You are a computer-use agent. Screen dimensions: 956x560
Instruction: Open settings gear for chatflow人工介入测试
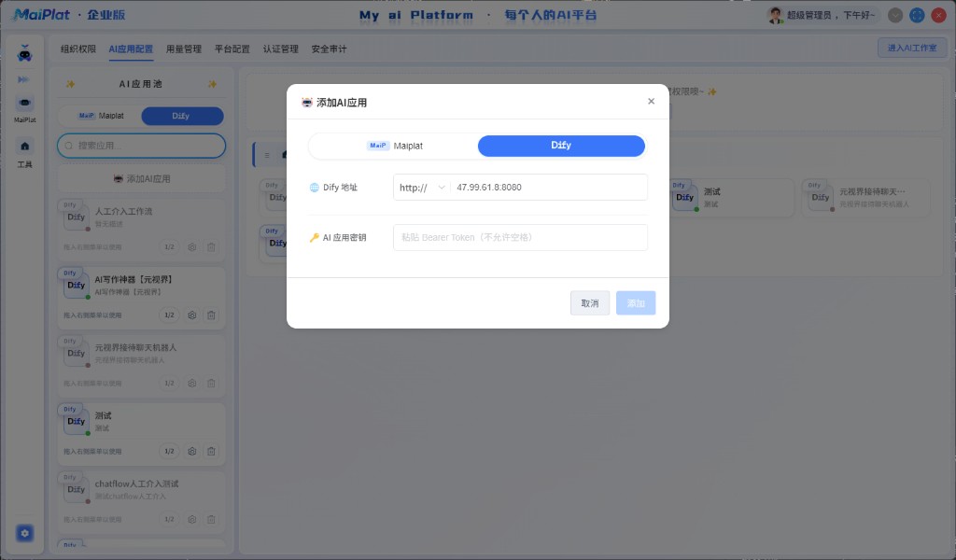[x=192, y=519]
